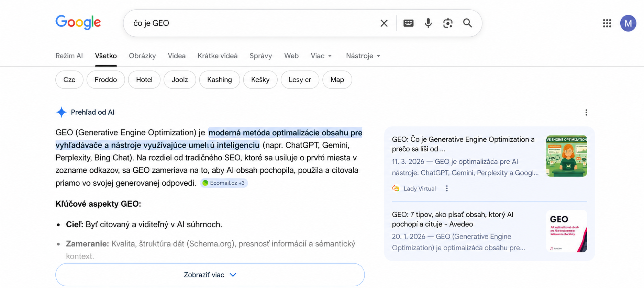Click the Generative Engine Optimization thumbnail image

tap(566, 156)
